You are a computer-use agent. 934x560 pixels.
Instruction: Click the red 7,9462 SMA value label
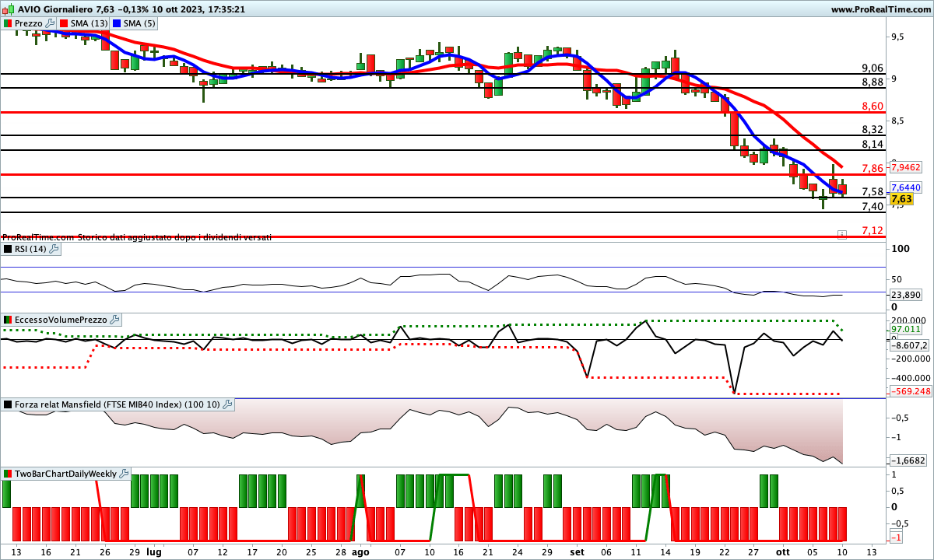tap(905, 167)
